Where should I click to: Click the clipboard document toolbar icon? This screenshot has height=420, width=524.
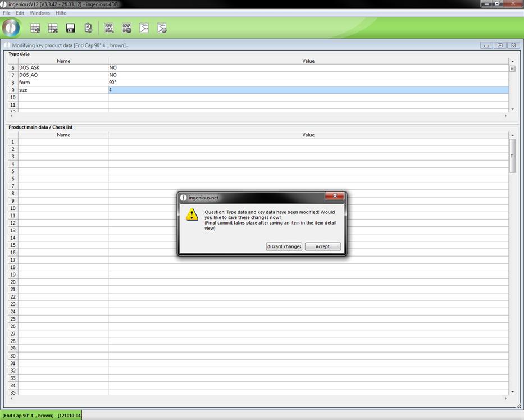tap(88, 28)
